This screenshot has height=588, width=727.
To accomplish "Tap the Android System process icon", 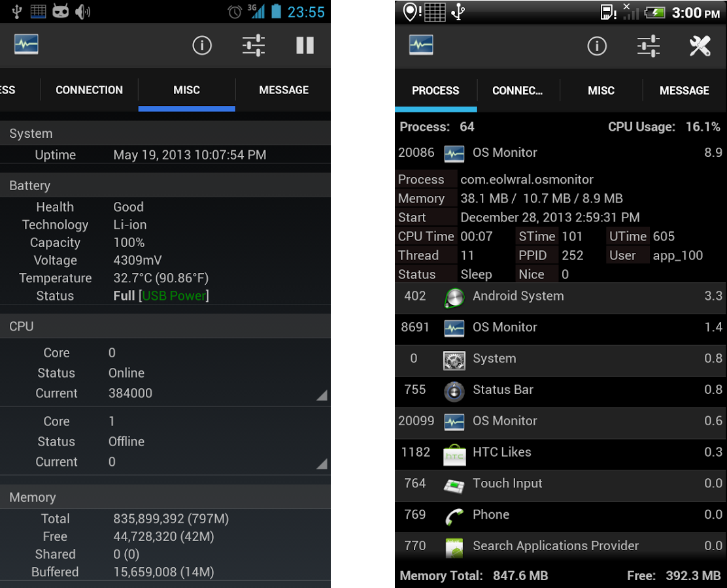I will (x=454, y=297).
